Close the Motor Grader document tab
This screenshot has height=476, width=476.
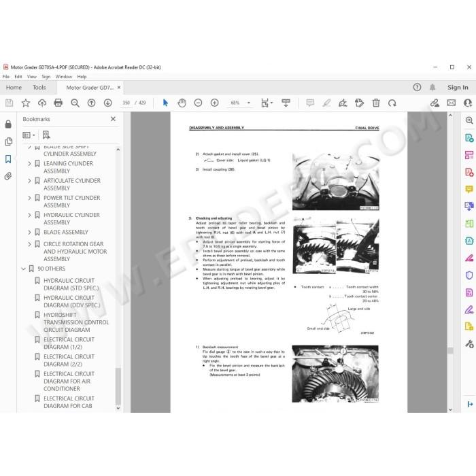click(x=119, y=88)
